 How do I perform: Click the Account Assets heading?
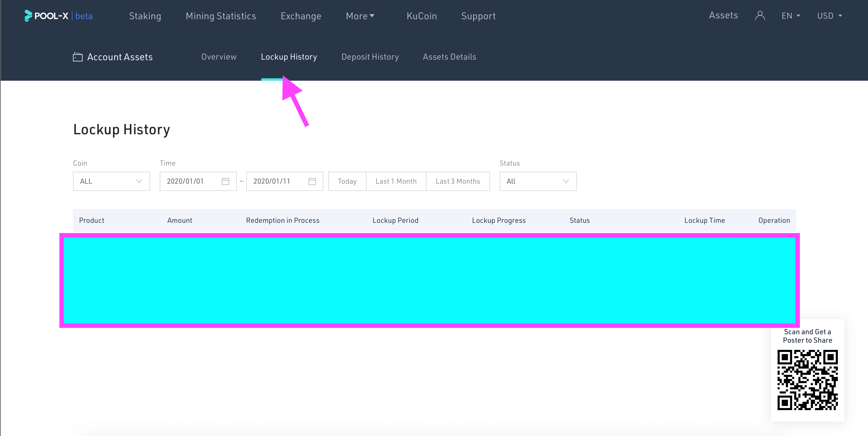[x=120, y=57]
